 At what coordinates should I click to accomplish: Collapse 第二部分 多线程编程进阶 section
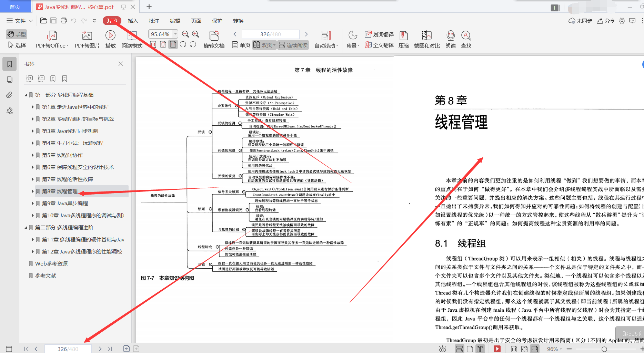(26, 227)
